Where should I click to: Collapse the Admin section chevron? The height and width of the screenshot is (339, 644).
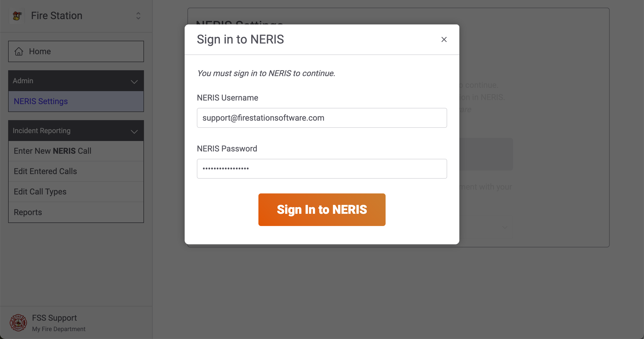click(134, 81)
